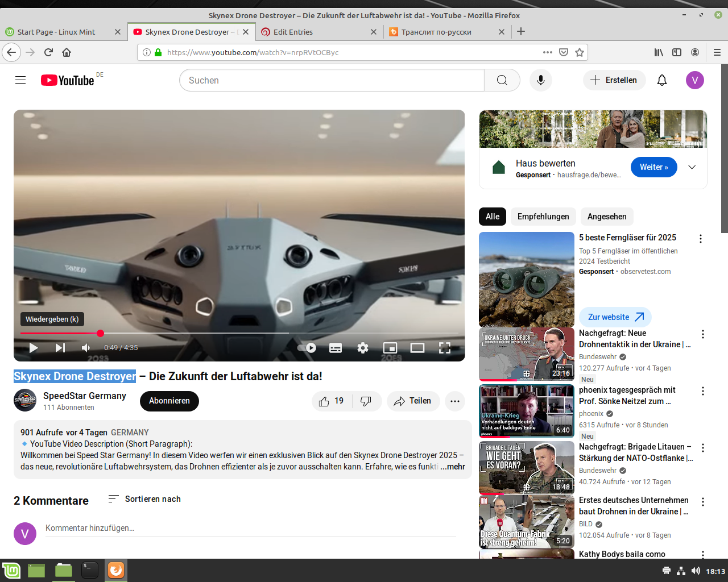Dislike the video with thumbs down
This screenshot has width=728, height=582.
[x=366, y=401]
